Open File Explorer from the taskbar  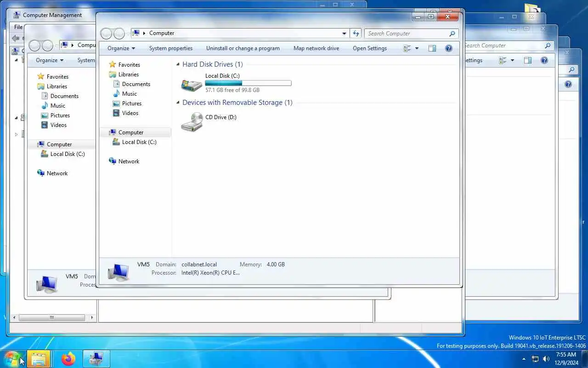(39, 359)
